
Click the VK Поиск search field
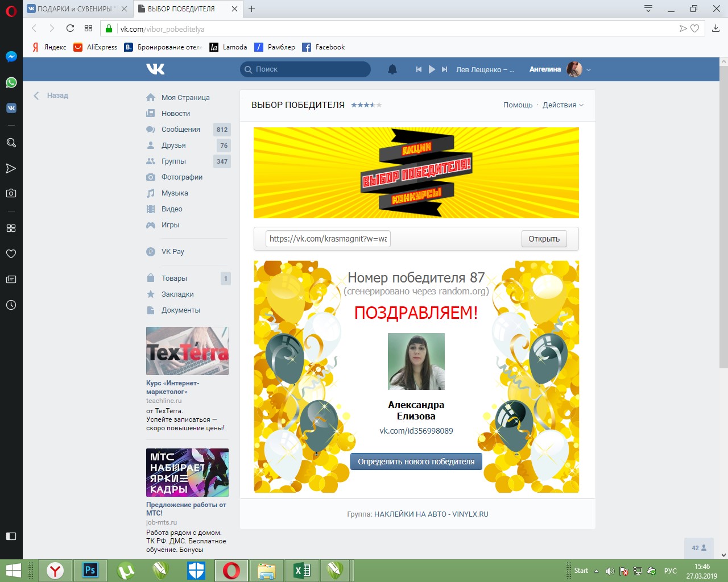[305, 69]
